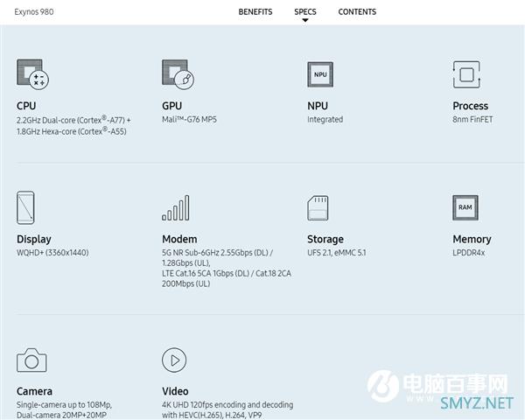This screenshot has width=525, height=420.
Task: Click the Camera icon
Action: pos(31,360)
